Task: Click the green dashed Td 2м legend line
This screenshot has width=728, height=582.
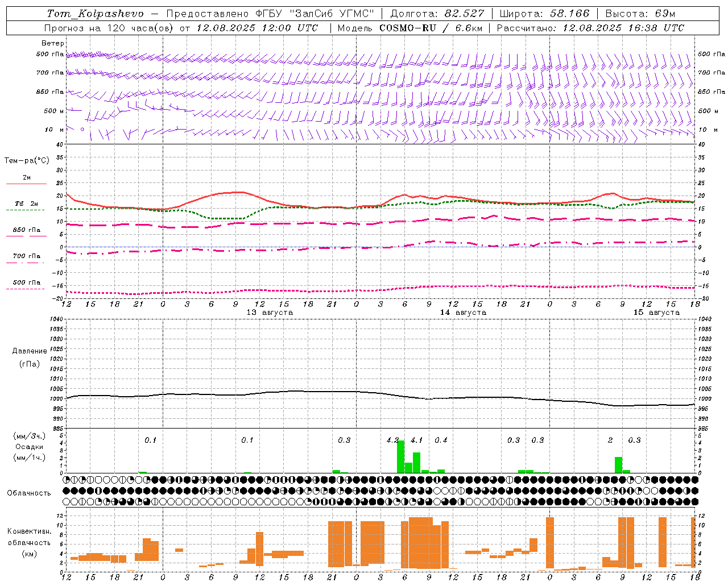Action: click(25, 210)
